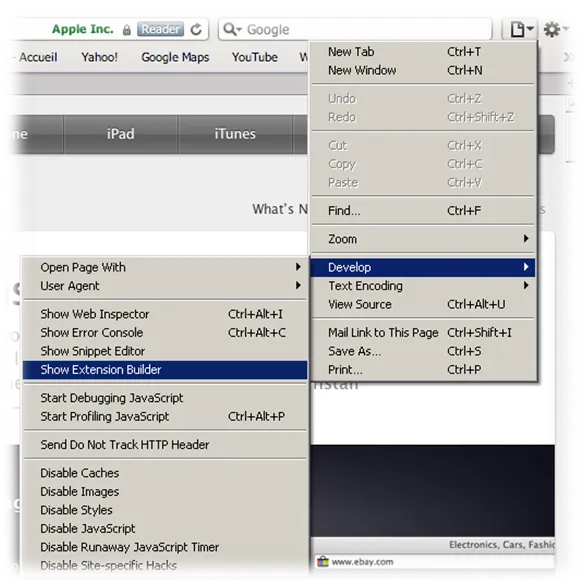The image size is (584, 580).
Task: Open the Accueil bookmark
Action: 38,57
